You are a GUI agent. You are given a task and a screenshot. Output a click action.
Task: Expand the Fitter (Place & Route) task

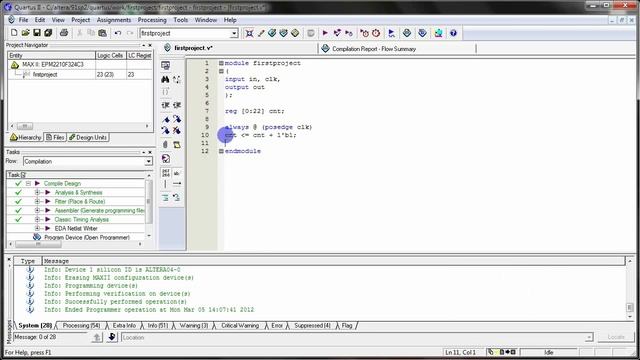(x=37, y=202)
